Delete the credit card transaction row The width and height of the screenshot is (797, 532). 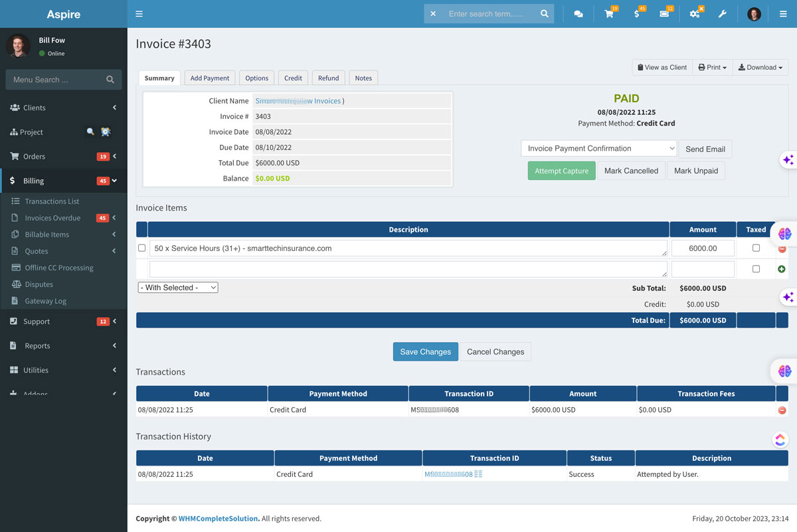[782, 410]
